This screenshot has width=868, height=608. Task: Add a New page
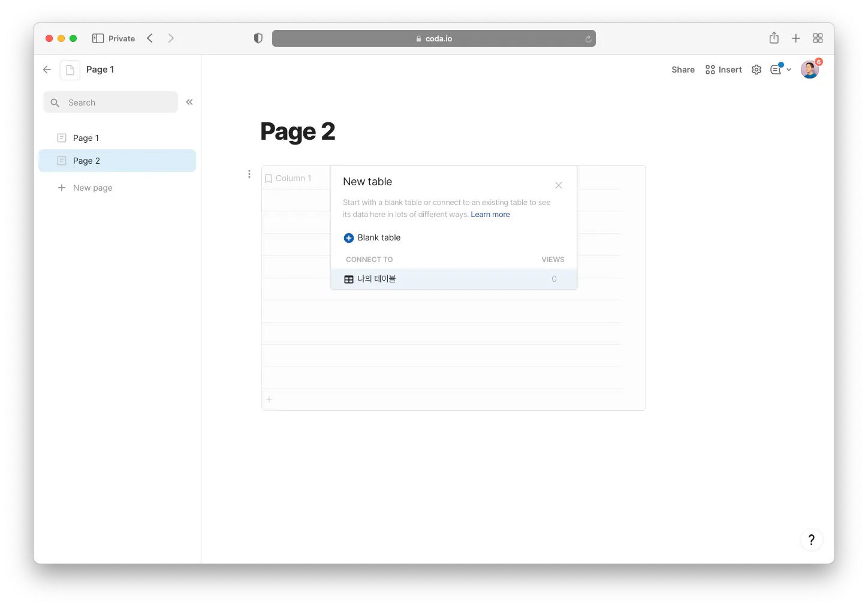coord(85,188)
